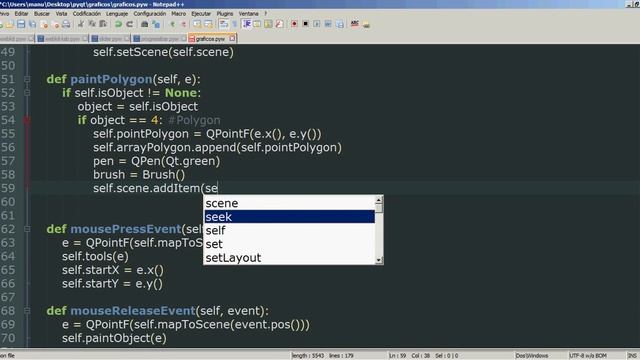The height and width of the screenshot is (360, 640).
Task: Click the save recorded macro icon
Action: coord(340,24)
